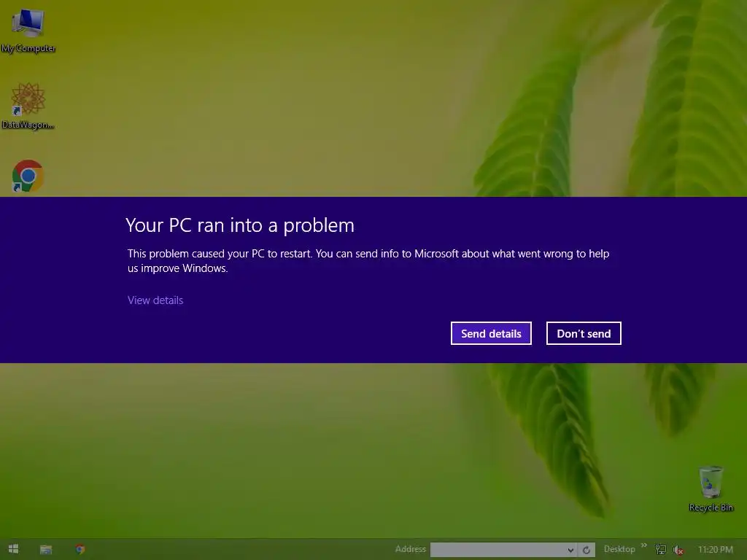
Task: Launch Google Chrome from the desktop
Action: tap(28, 176)
